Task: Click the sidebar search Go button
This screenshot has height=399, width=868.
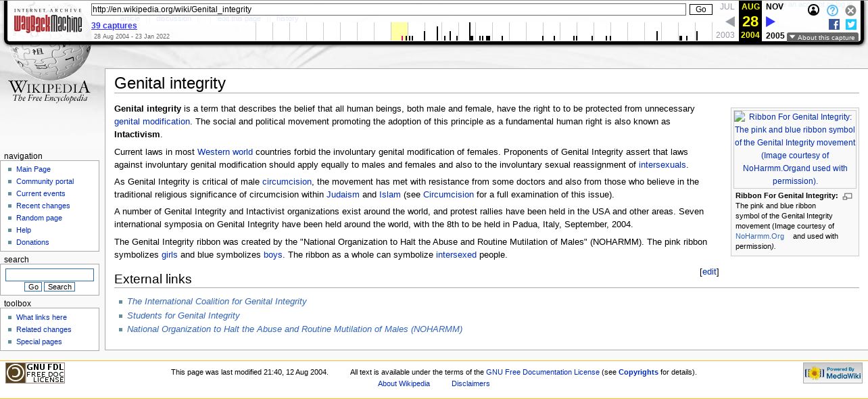Action: [33, 287]
